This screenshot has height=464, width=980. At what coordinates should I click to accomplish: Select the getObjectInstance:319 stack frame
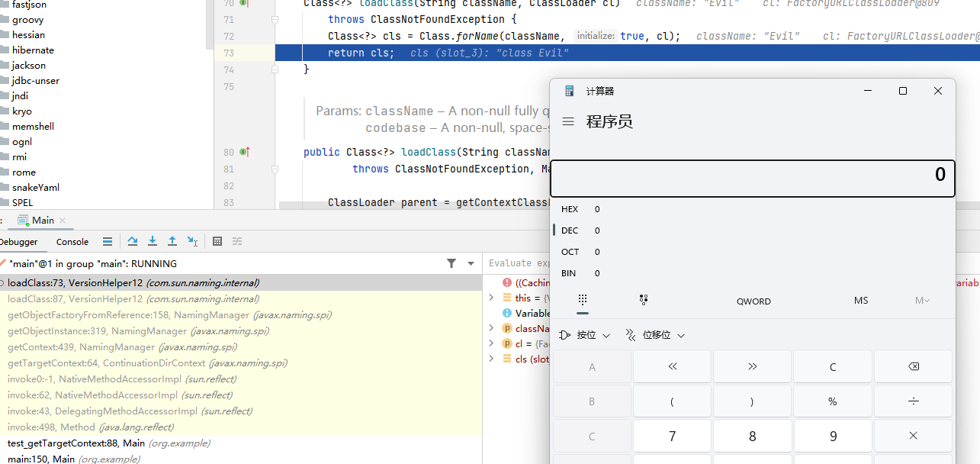97,331
